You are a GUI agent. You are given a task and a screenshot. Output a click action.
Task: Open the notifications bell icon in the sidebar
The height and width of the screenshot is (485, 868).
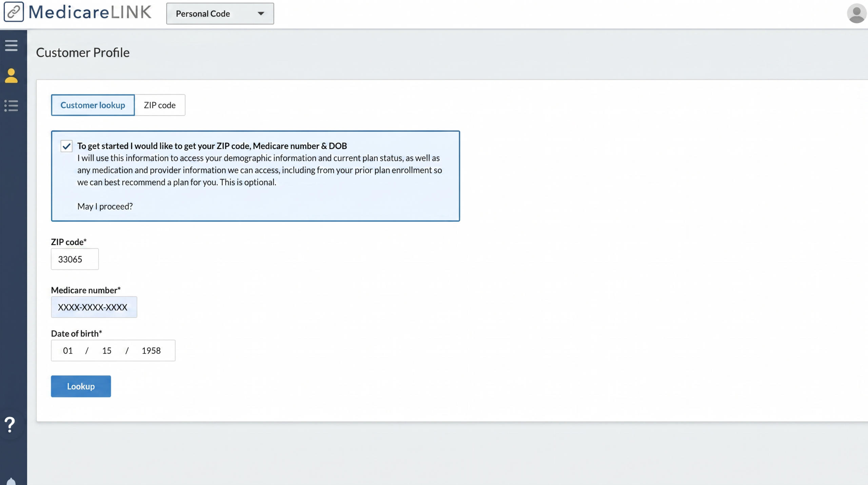(11, 481)
